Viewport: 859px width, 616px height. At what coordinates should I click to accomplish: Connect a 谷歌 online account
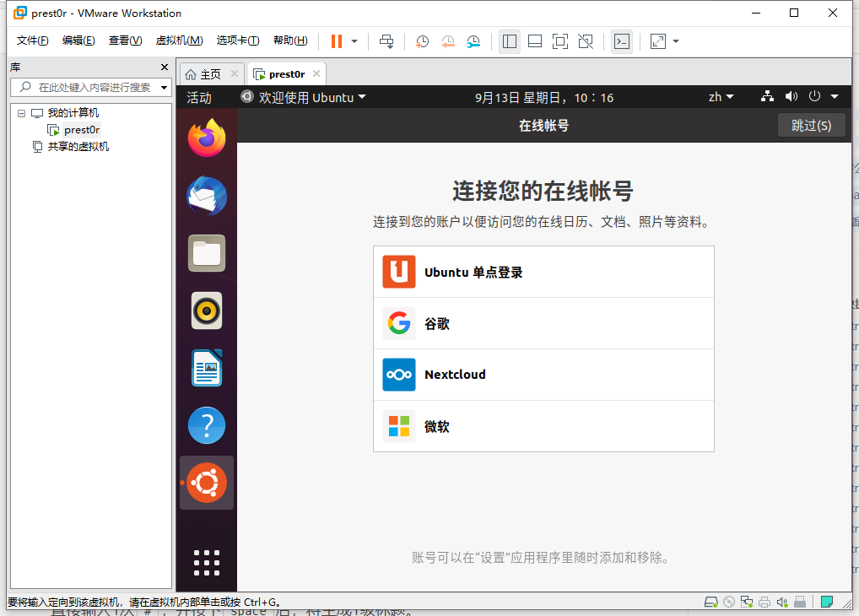543,323
